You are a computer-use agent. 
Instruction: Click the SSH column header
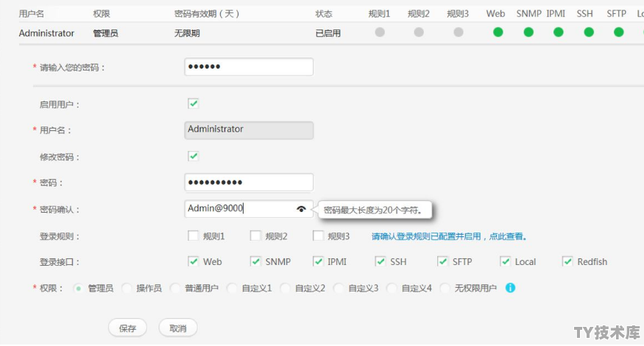pos(584,13)
